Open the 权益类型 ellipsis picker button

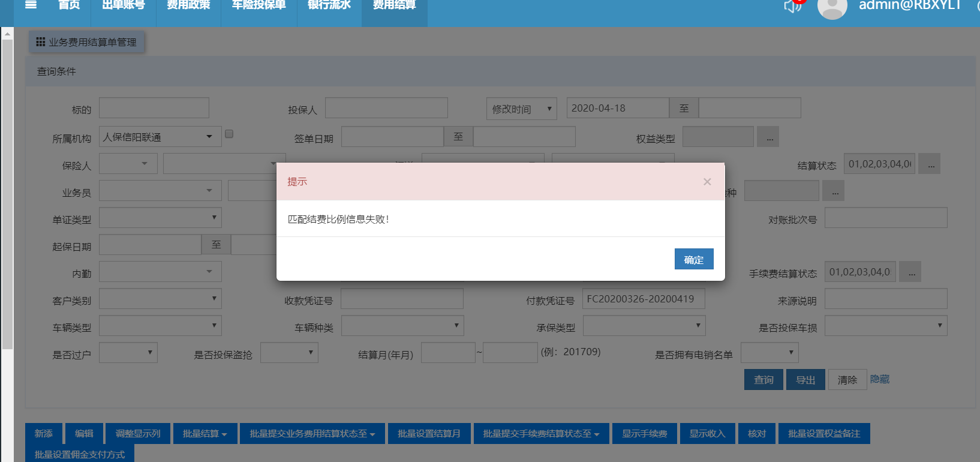click(769, 137)
